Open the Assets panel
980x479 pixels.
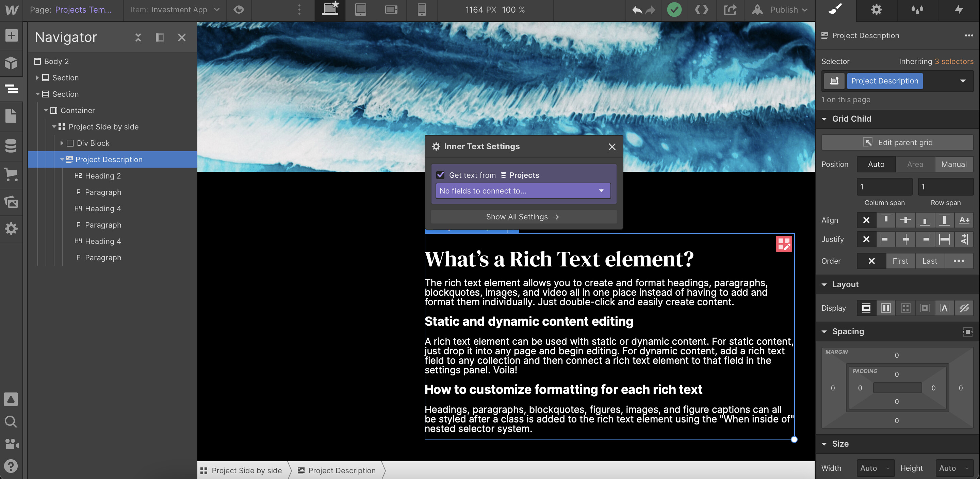click(x=11, y=201)
